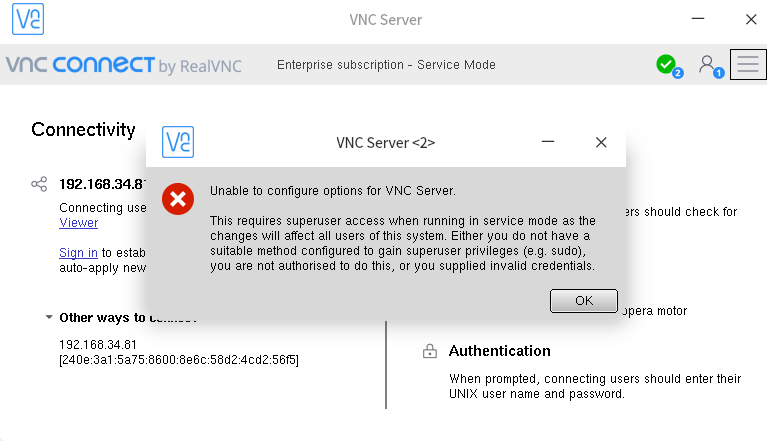Click the Authentication heading
The width and height of the screenshot is (767, 441).
(499, 351)
